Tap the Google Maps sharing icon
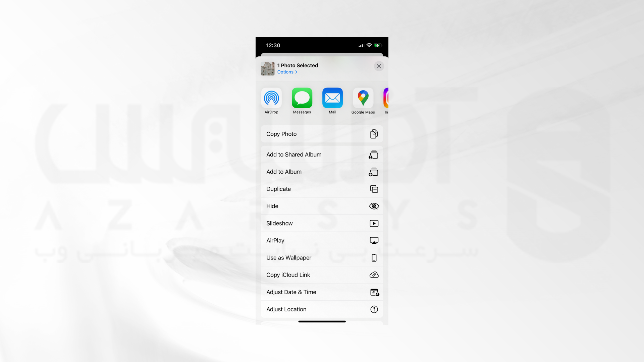644x362 pixels. [x=363, y=98]
